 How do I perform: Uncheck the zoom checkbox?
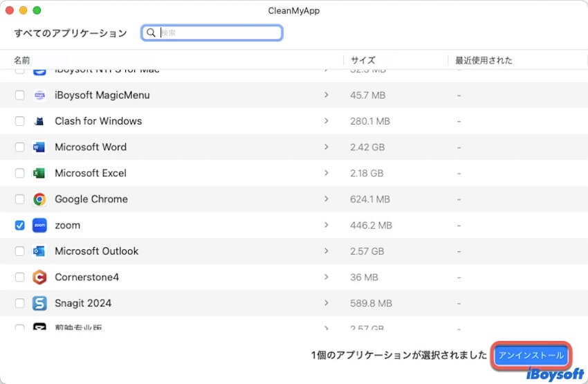pos(20,225)
